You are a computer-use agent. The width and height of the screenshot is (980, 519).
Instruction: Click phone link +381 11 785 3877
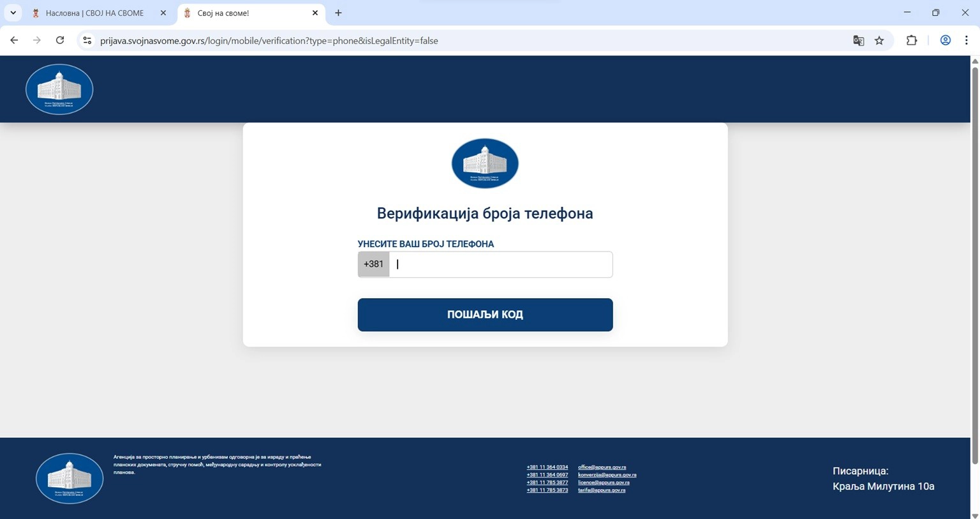click(x=547, y=483)
